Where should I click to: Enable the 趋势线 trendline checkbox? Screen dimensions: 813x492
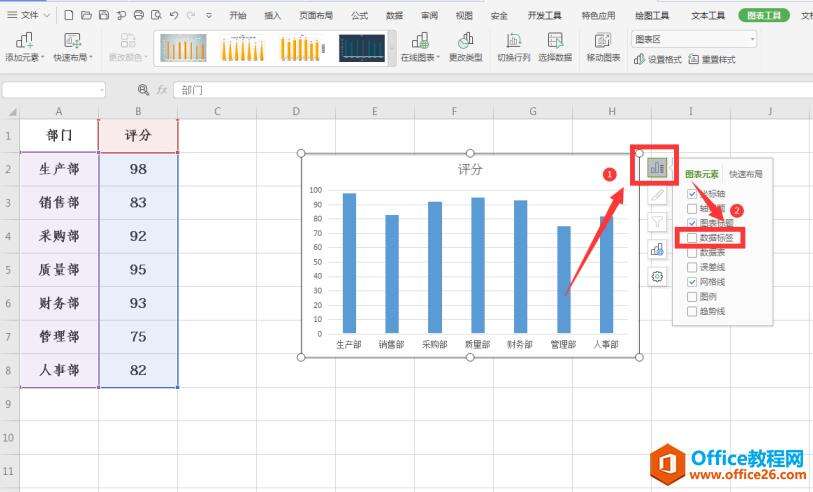coord(692,312)
